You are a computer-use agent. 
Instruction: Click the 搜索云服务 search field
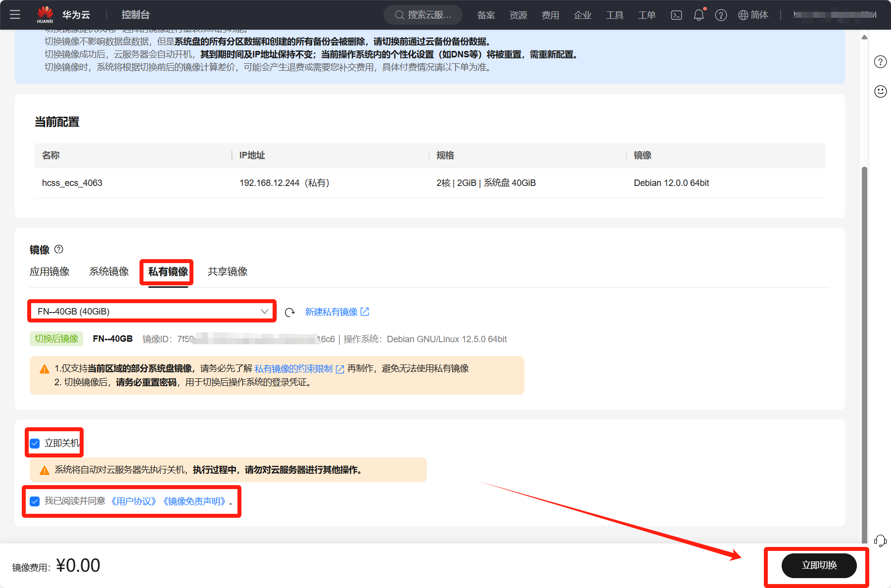click(x=423, y=15)
